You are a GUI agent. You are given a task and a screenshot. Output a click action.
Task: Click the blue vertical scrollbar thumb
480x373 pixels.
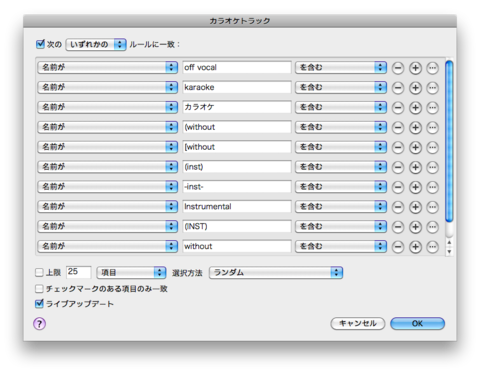(x=449, y=141)
